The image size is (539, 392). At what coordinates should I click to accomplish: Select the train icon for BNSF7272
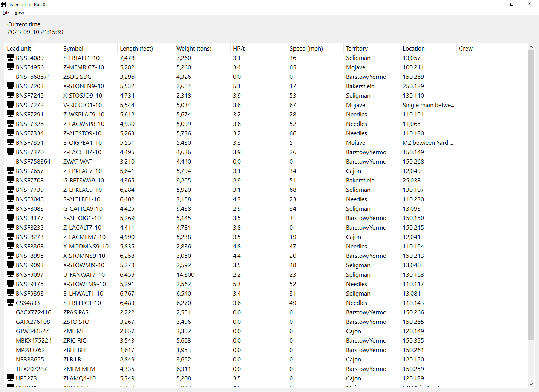tap(11, 105)
